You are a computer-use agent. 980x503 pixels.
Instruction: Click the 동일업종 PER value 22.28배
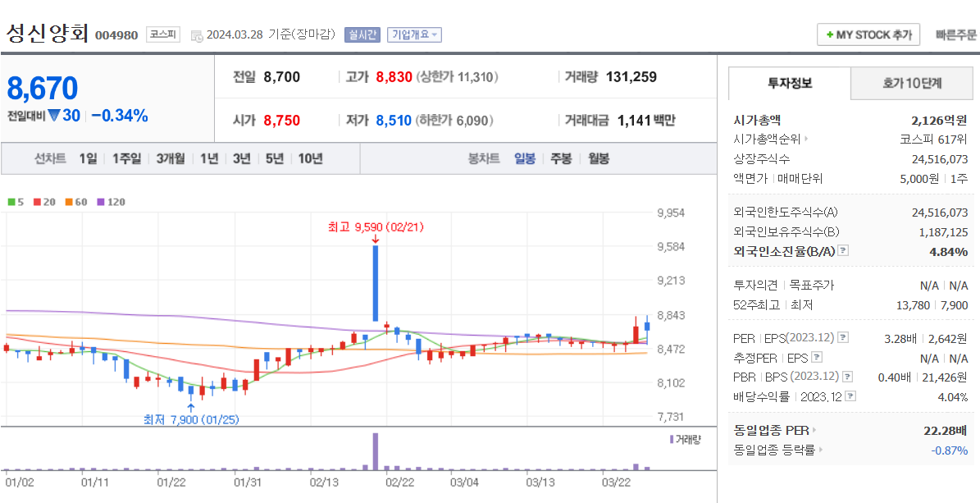coord(946,431)
